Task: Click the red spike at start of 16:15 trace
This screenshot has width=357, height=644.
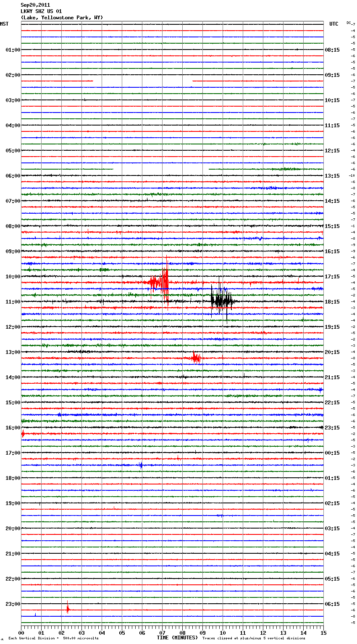Action: (x=23, y=434)
